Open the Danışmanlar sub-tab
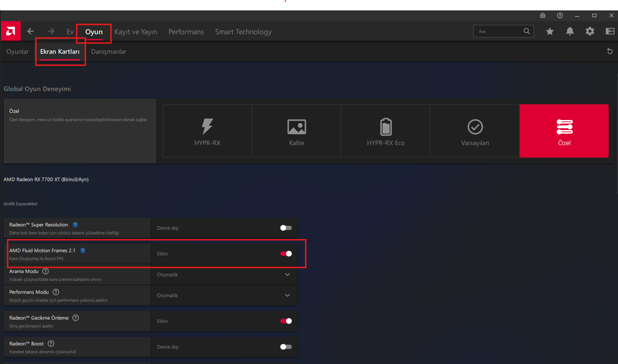 click(x=109, y=52)
